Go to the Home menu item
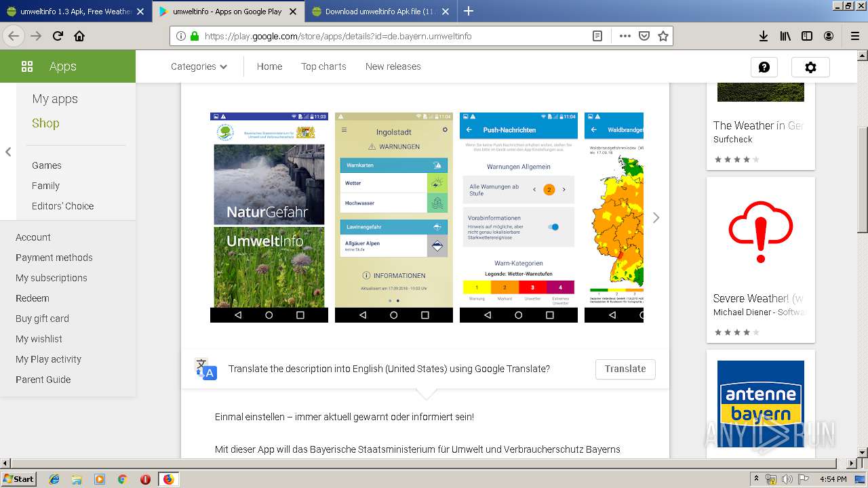 pyautogui.click(x=269, y=66)
